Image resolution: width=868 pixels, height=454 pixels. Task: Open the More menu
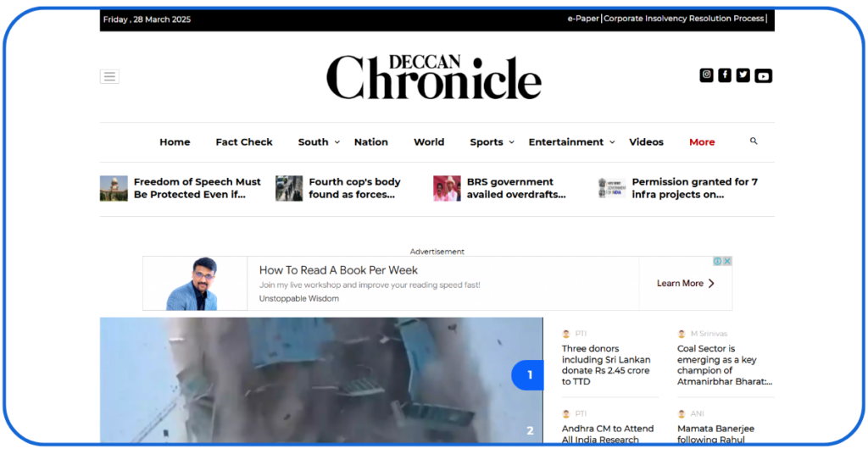[x=702, y=142]
